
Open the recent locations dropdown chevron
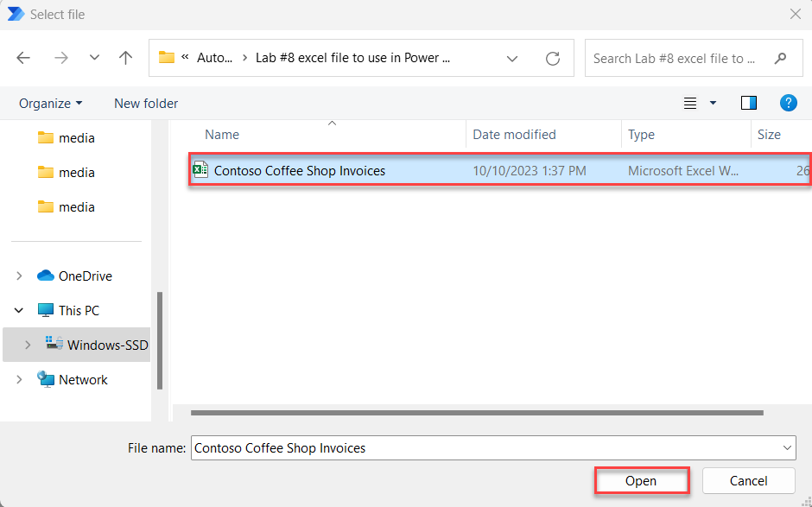(94, 58)
